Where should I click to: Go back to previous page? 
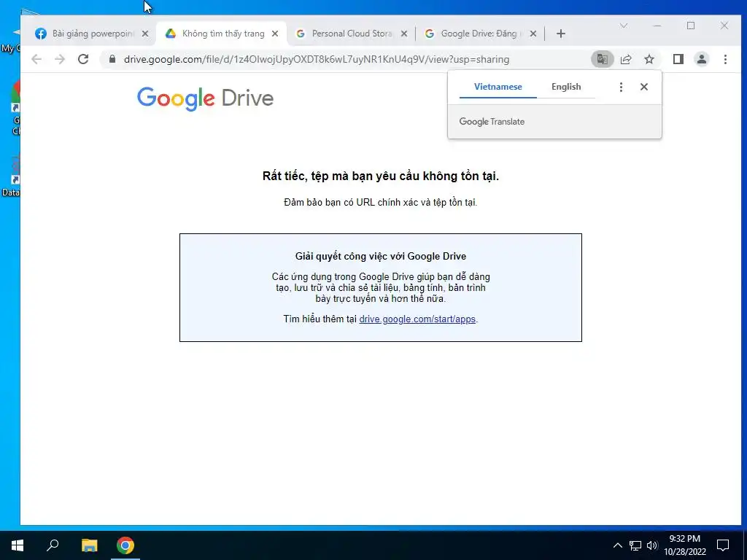tap(36, 59)
